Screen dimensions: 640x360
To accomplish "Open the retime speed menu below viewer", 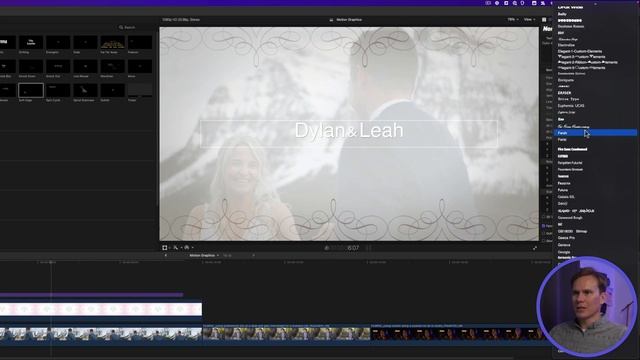I will point(188,248).
